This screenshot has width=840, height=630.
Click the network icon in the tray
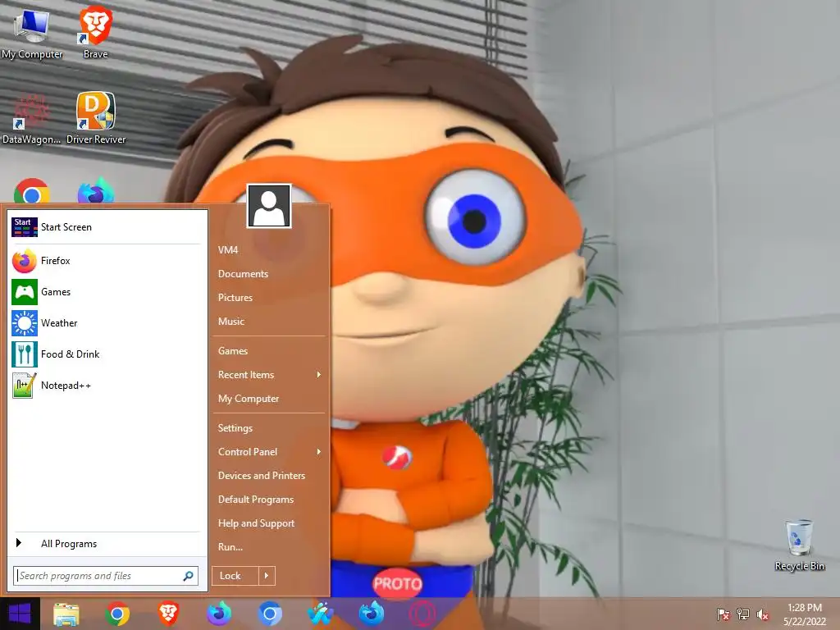click(x=743, y=614)
